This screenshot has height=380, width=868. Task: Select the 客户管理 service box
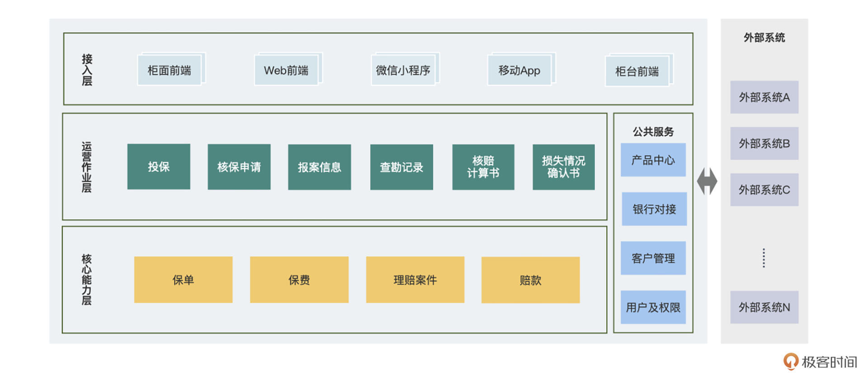point(653,258)
